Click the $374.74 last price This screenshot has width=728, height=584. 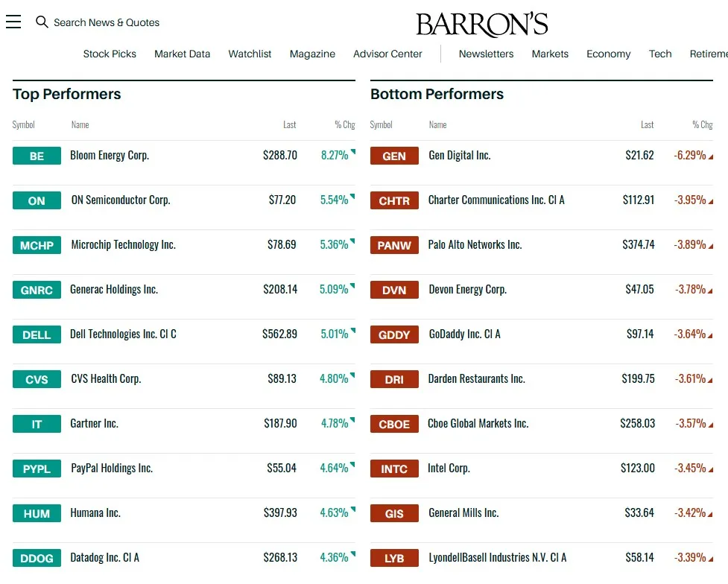coord(639,244)
